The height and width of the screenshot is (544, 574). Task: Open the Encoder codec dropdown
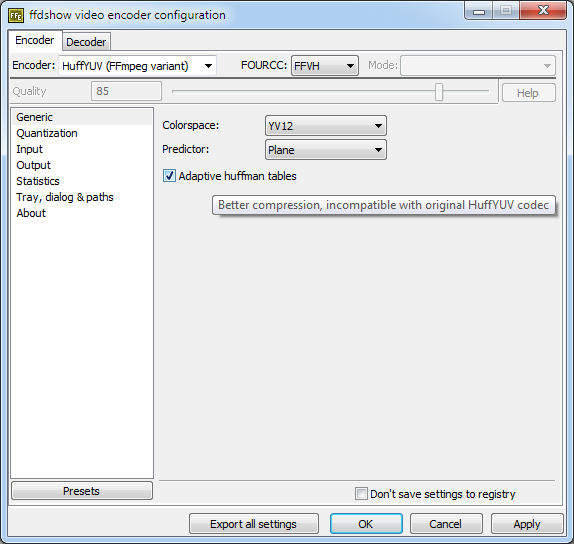tap(138, 66)
